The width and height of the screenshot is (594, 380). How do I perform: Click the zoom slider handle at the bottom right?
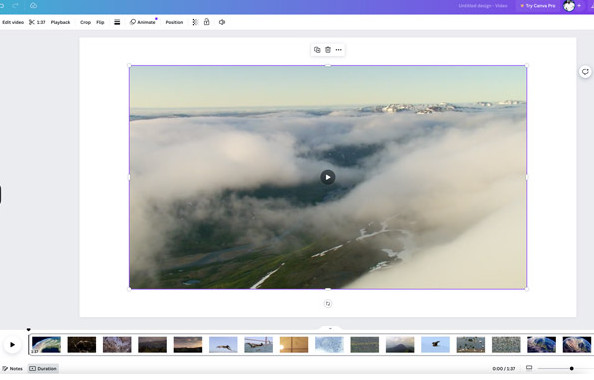tap(572, 369)
